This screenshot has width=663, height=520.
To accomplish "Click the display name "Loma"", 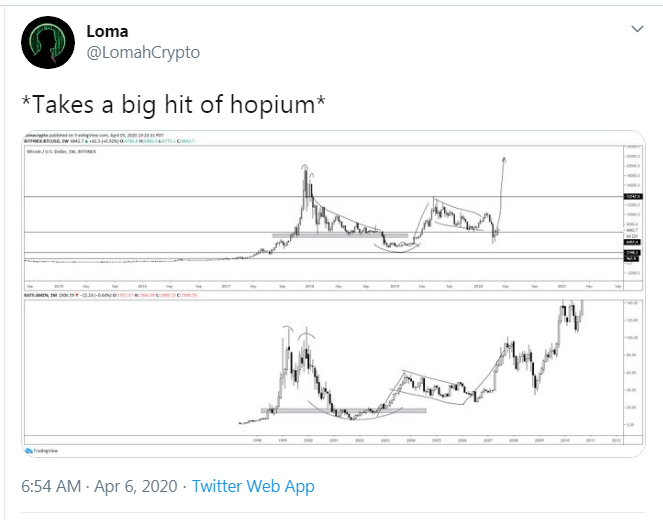I will click(x=109, y=30).
